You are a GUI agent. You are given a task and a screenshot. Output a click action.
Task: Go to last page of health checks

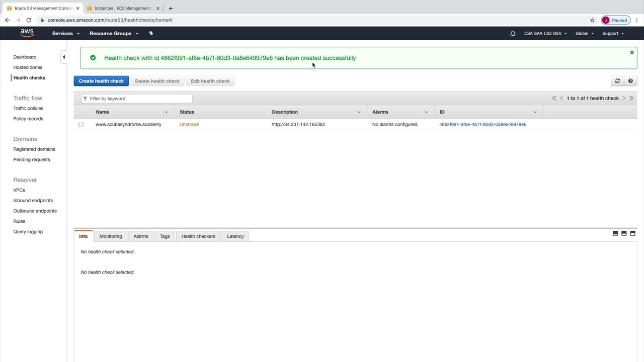tap(631, 98)
